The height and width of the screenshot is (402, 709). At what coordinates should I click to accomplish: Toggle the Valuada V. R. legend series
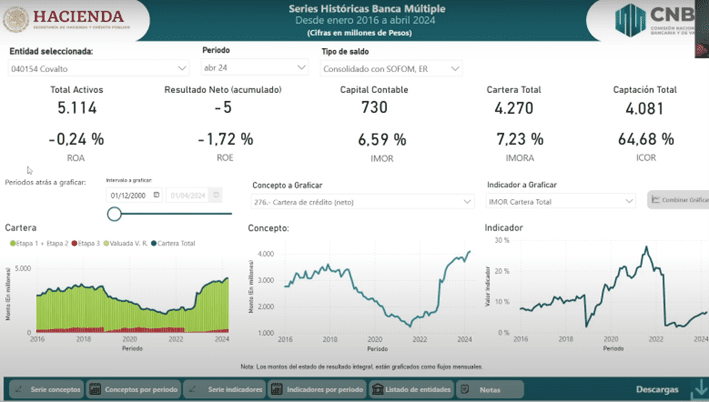click(126, 243)
